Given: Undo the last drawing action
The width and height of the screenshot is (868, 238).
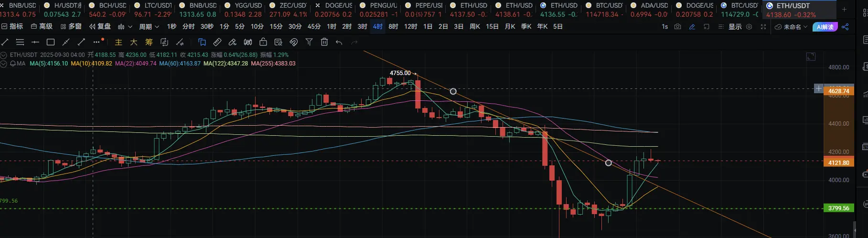Looking at the screenshot, I should point(339,42).
